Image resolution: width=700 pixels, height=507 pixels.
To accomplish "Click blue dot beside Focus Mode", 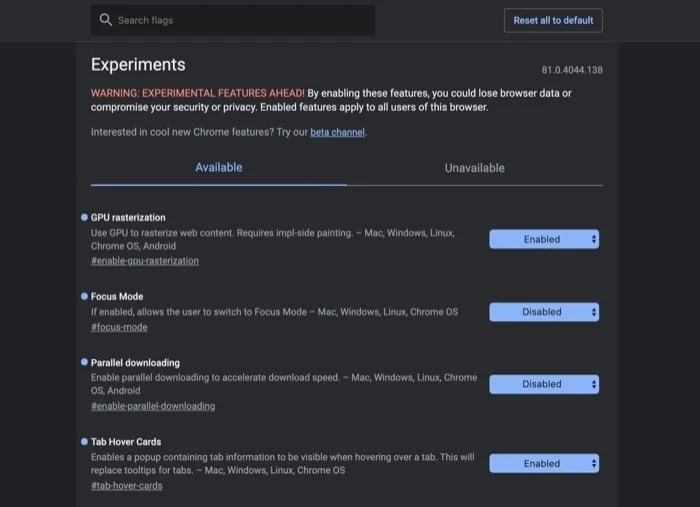I will coord(84,296).
